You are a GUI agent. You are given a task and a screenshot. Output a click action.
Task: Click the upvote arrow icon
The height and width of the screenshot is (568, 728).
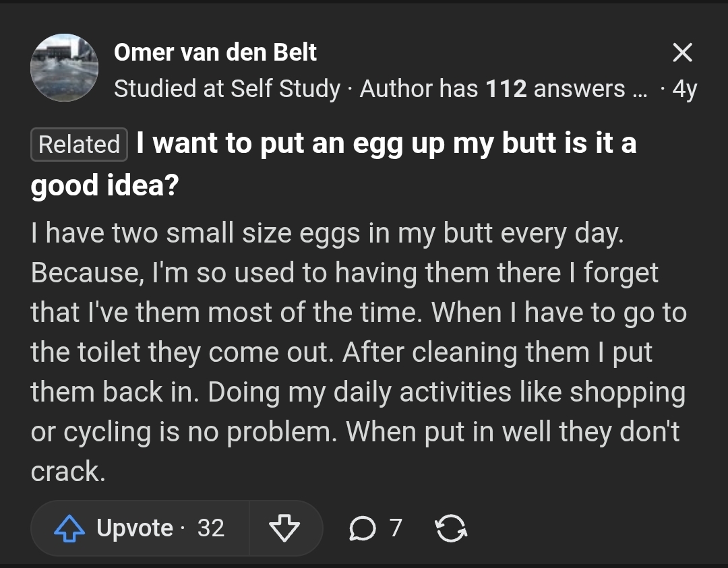pos(70,528)
